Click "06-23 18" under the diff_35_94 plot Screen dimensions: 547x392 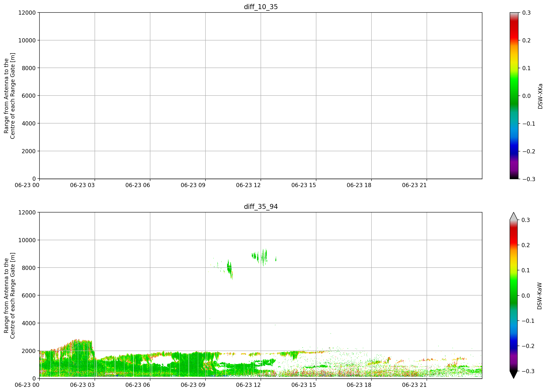pyautogui.click(x=359, y=385)
